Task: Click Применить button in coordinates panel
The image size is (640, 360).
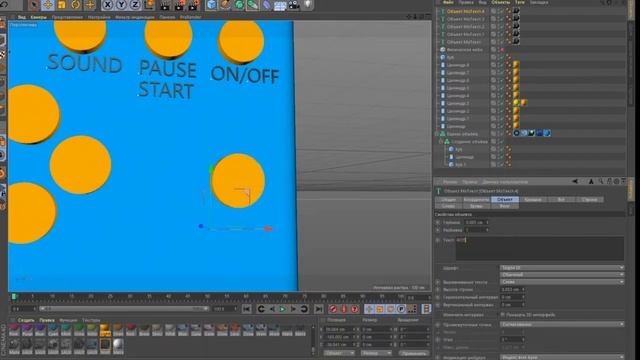Action: pyautogui.click(x=414, y=353)
